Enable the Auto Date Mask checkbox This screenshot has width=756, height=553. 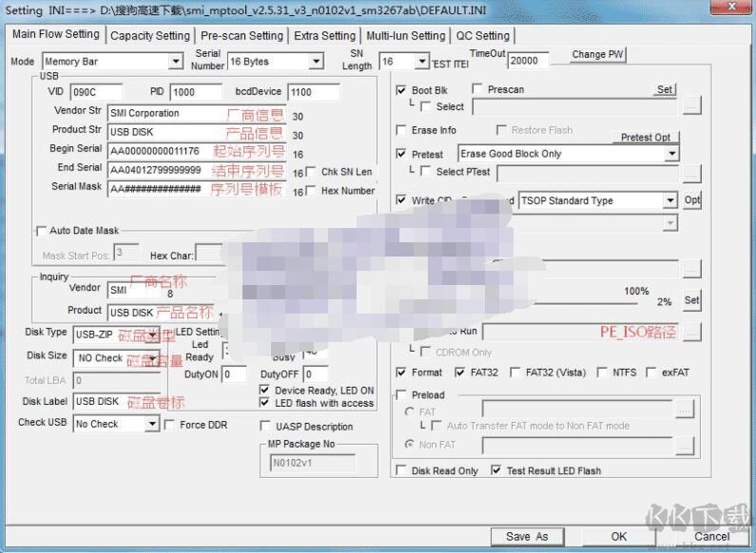(x=42, y=231)
